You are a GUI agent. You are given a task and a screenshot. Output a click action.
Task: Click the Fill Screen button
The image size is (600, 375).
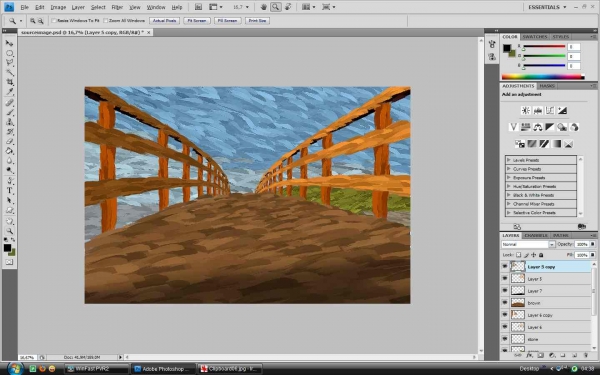pyautogui.click(x=227, y=21)
